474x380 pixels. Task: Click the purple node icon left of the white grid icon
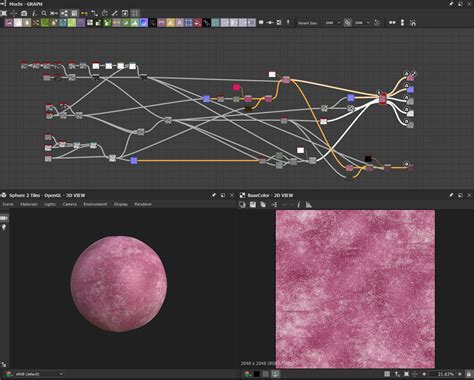click(81, 23)
